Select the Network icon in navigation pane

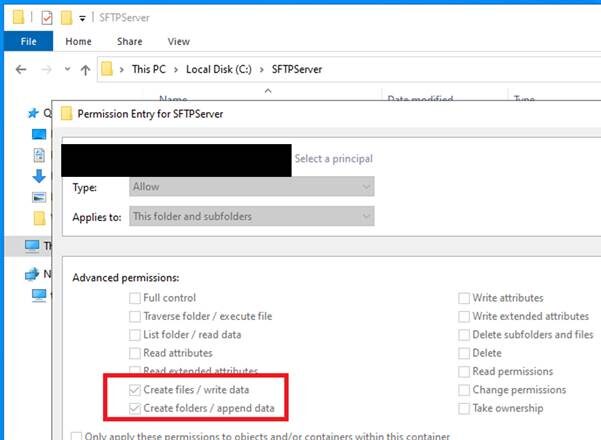tap(32, 274)
